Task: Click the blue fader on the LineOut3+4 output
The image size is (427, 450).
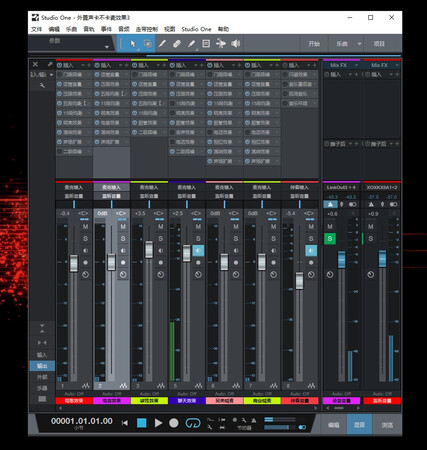Action: [342, 259]
